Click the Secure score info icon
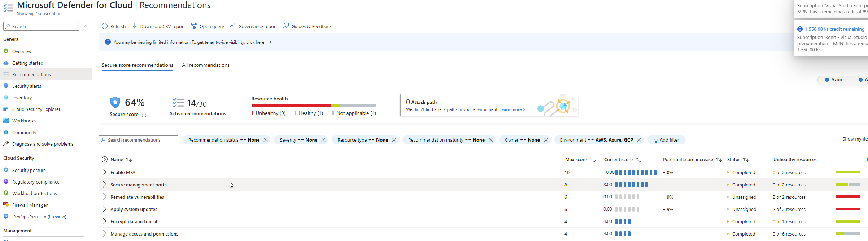 coord(144,115)
